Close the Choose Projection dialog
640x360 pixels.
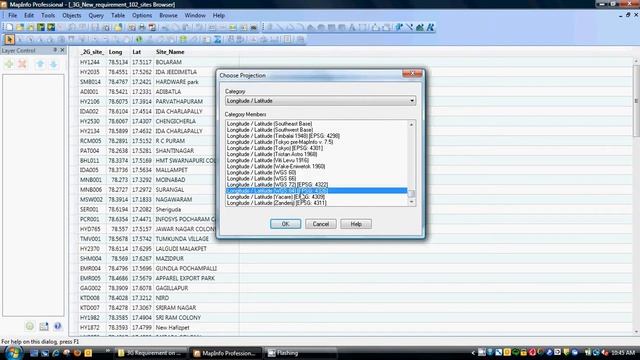[x=412, y=73]
